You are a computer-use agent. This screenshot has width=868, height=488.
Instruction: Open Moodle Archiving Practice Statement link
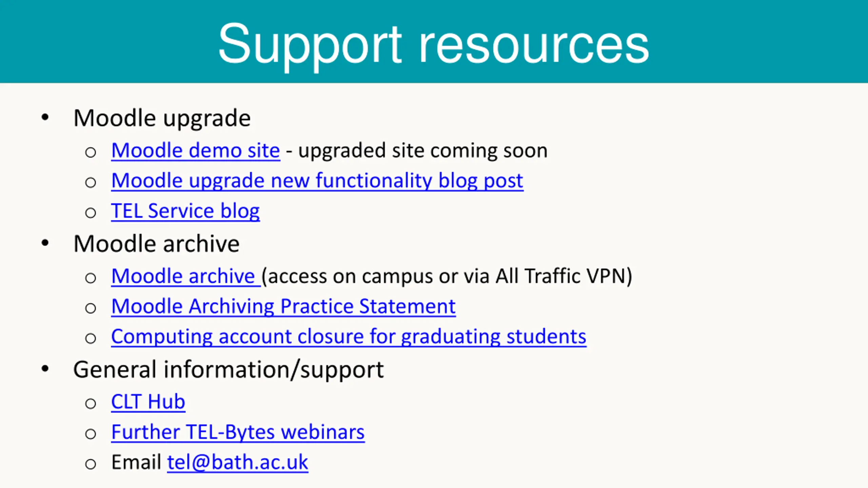click(x=283, y=307)
